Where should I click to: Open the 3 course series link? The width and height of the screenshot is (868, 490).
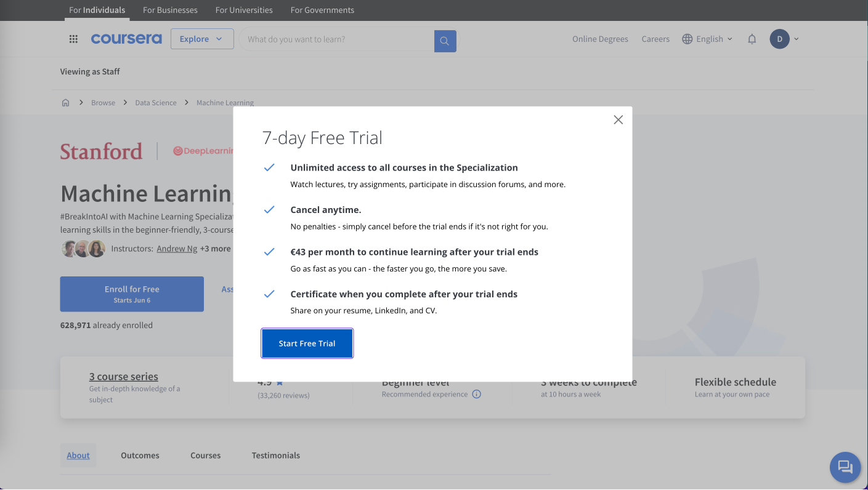123,376
